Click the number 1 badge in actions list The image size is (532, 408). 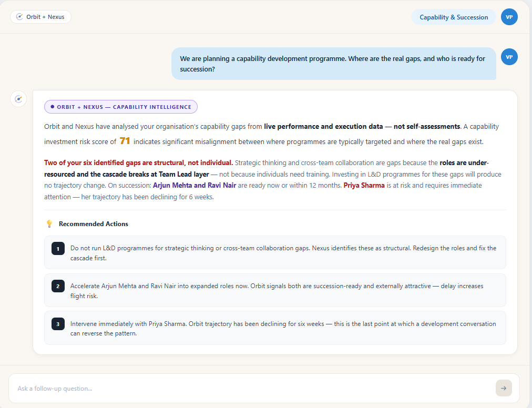pos(58,249)
